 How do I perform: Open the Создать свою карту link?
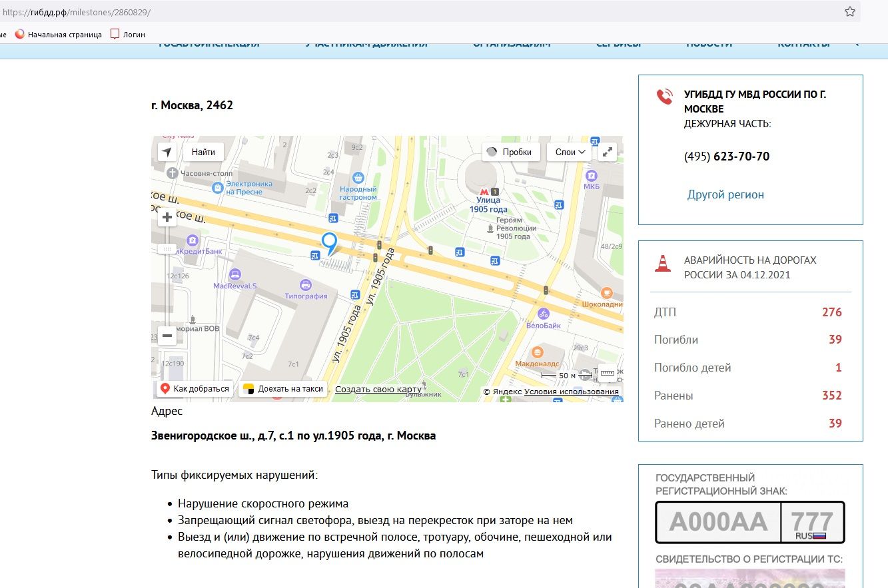coord(378,389)
